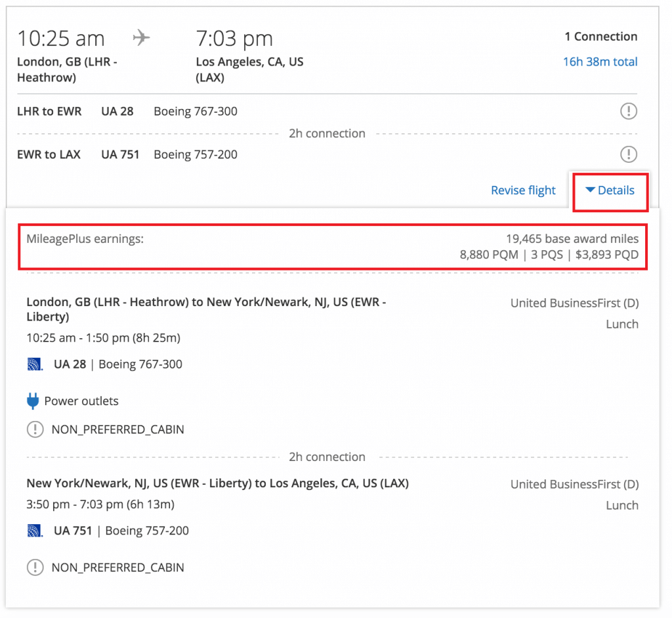Click the info icon for LHR to EWR

point(628,111)
